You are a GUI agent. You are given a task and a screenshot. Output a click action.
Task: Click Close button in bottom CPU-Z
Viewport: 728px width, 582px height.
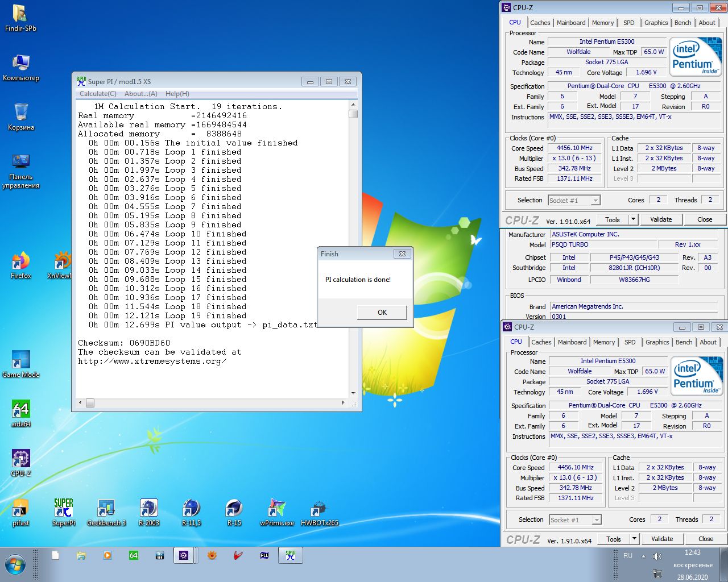click(706, 539)
